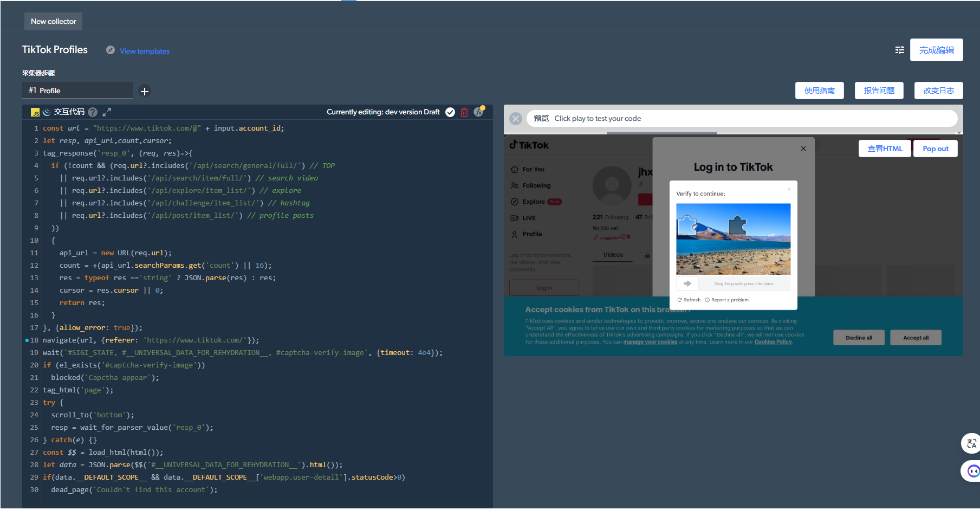Open Profile in the TikTok sidebar

[x=532, y=234]
